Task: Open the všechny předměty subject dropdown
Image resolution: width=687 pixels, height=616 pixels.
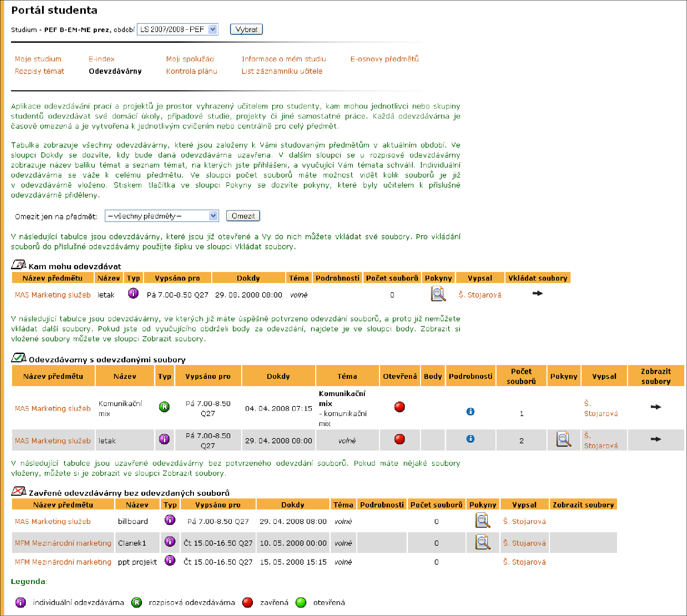Action: [162, 216]
